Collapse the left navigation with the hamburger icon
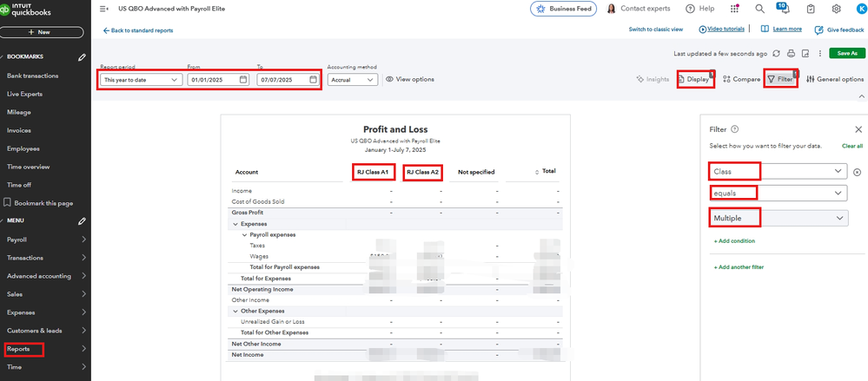The image size is (868, 381). 103,9
